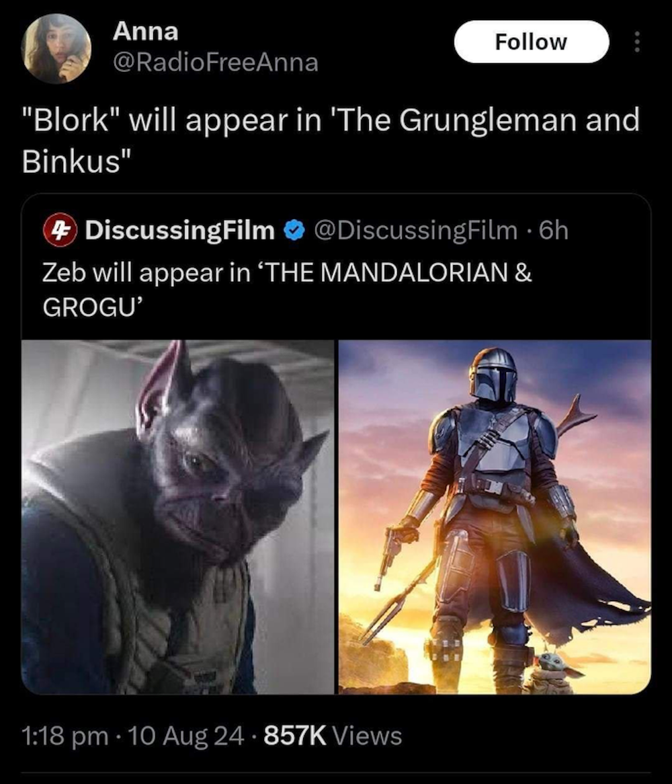This screenshot has height=784, width=672.
Task: Click the 1:18 pm post timestamp
Action: [x=65, y=736]
